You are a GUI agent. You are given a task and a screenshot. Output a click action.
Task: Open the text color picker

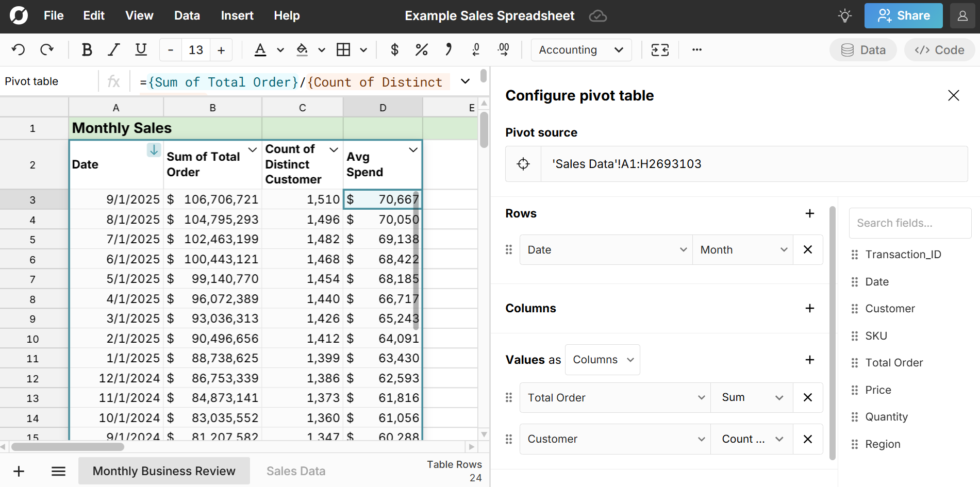tap(260, 50)
